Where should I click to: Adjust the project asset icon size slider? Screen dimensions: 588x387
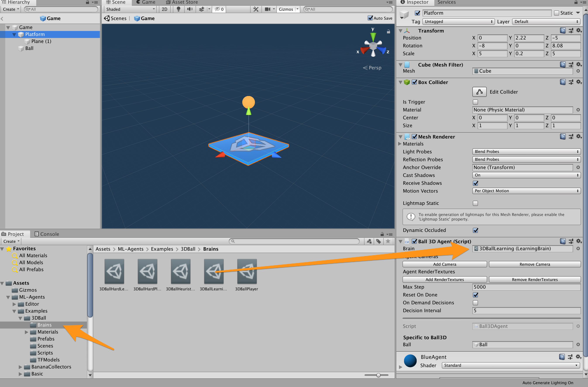(378, 375)
